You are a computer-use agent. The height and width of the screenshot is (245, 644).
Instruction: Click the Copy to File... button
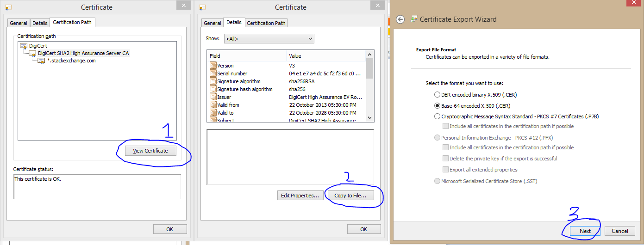350,196
